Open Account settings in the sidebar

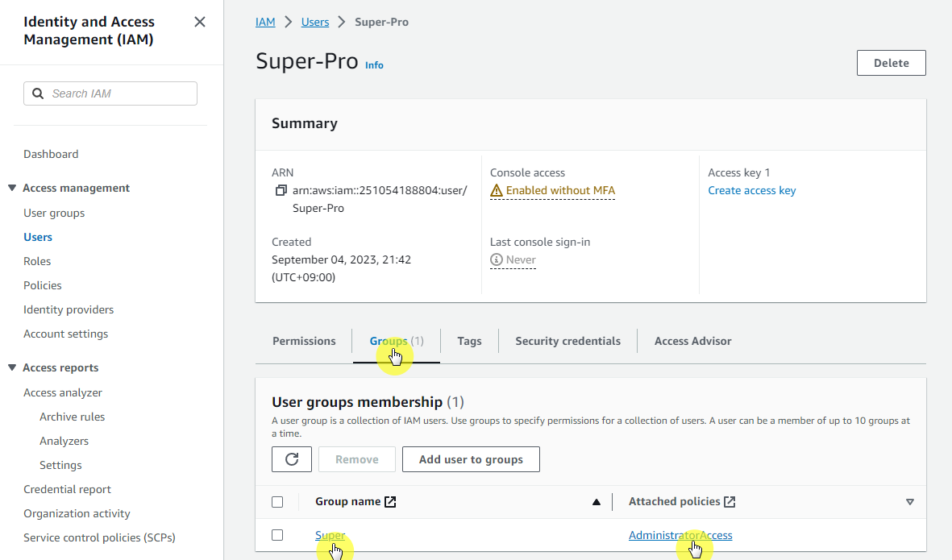(65, 334)
